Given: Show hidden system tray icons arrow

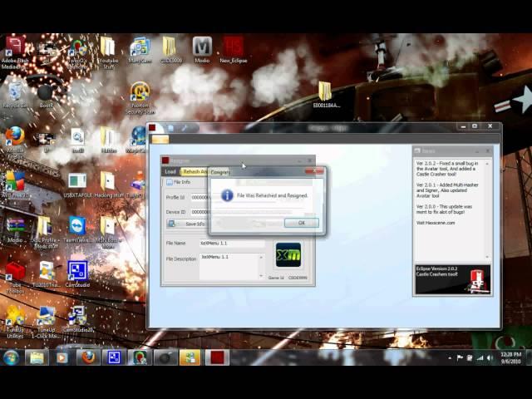Looking at the screenshot, I should pyautogui.click(x=450, y=357).
